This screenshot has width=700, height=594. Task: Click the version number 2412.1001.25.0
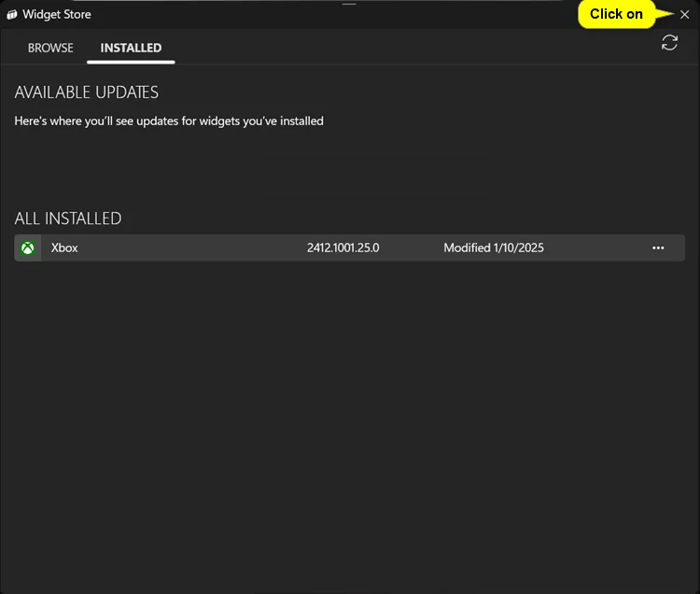point(343,247)
